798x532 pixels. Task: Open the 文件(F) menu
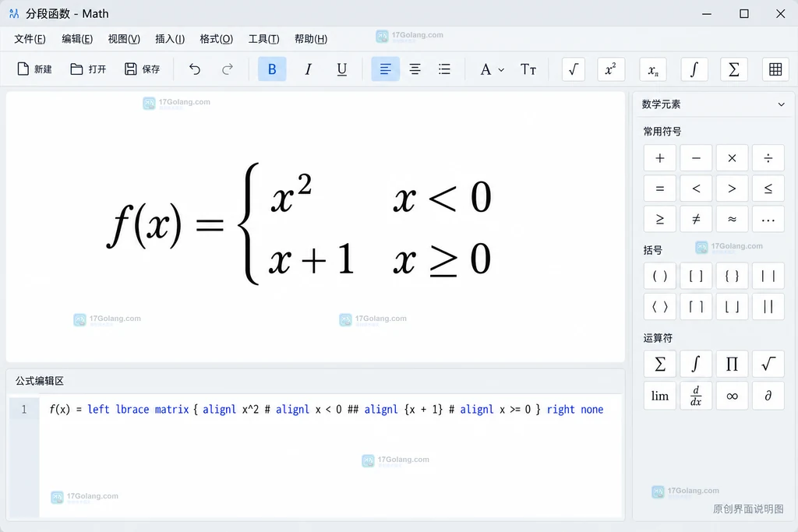[x=30, y=39]
